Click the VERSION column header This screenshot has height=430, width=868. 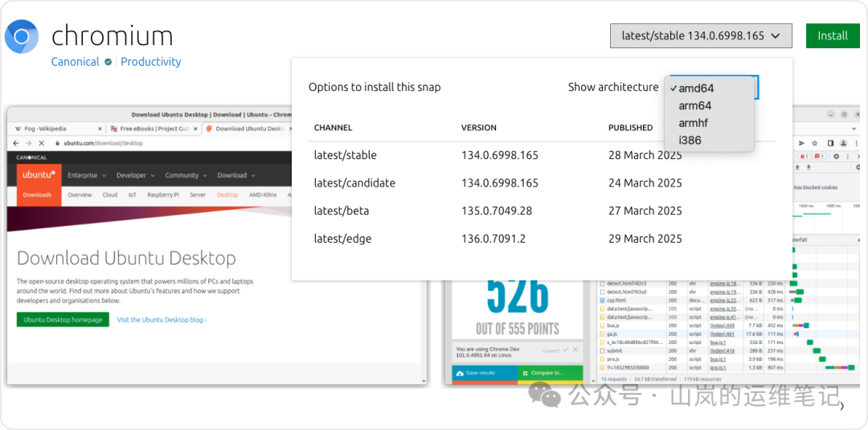tap(479, 128)
